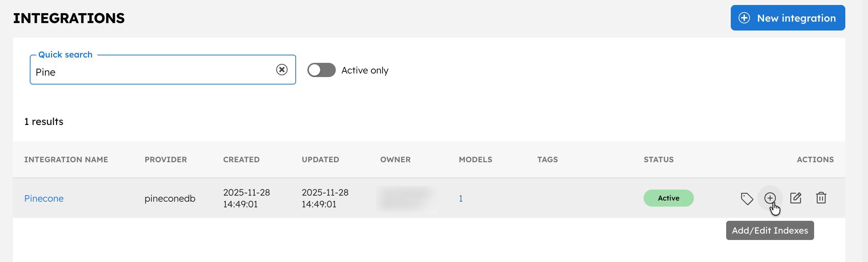Click the pineconedb provider cell
Viewport: 868px width, 262px height.
[170, 198]
